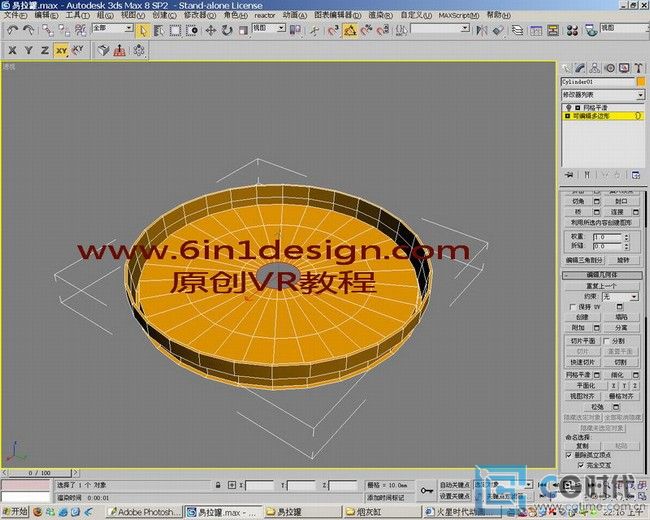Activate Bind to Space Warp tool

80,30
